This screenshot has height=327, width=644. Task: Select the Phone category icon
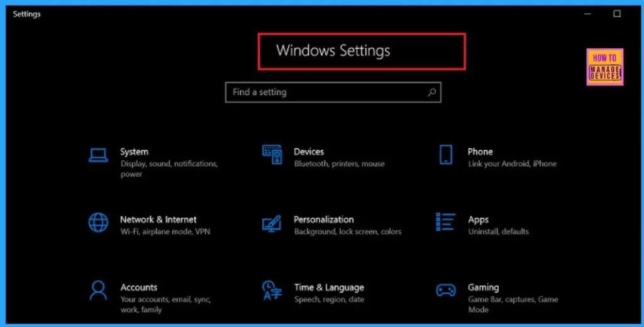(446, 155)
